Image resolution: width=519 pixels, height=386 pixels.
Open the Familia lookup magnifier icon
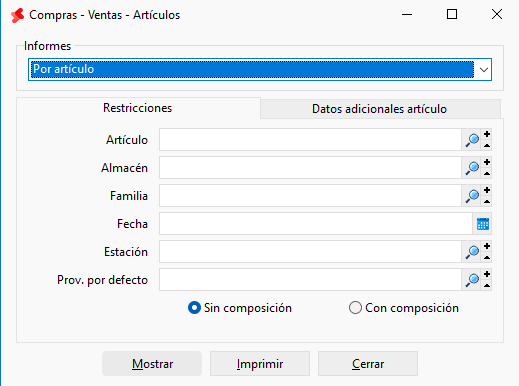pos(472,196)
